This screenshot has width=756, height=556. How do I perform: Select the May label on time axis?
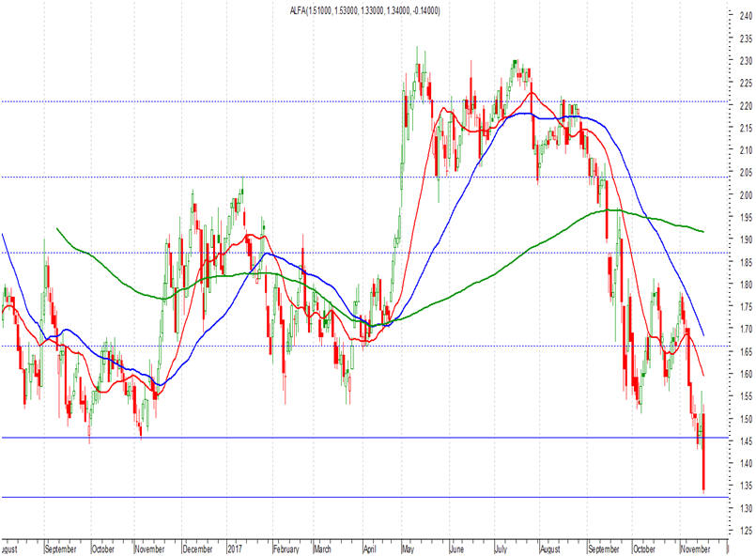(408, 548)
